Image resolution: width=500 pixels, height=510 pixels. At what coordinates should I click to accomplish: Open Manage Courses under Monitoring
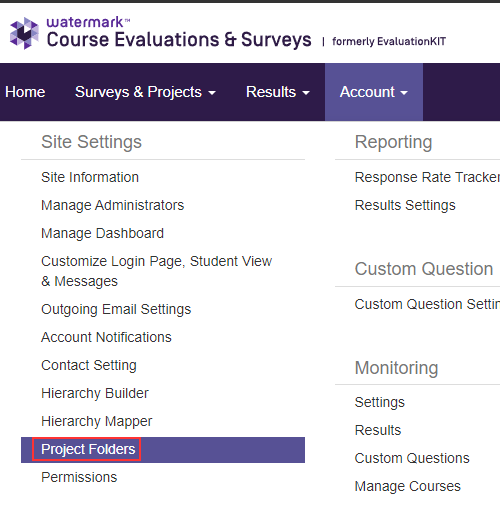[x=408, y=486]
